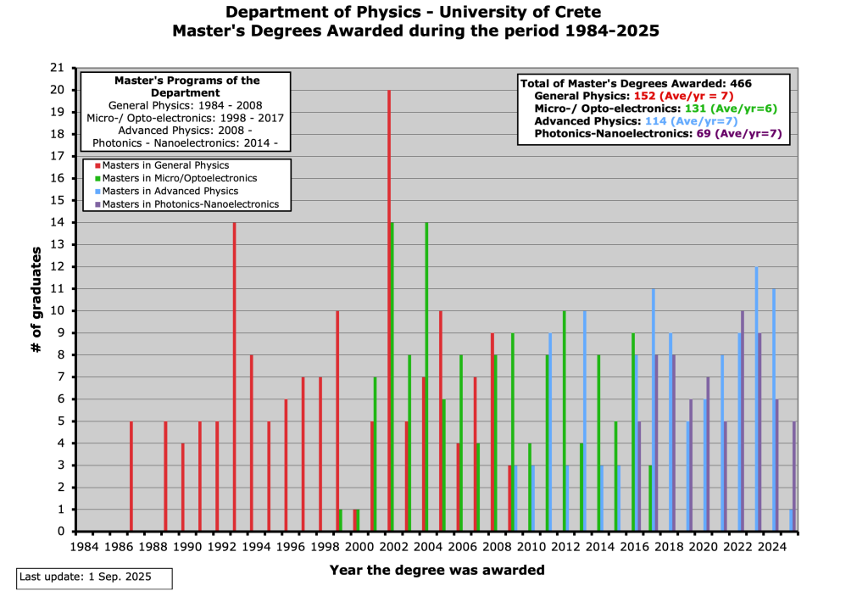Click 'Photonics - Nanoelectronics: 2014 -' program line
The height and width of the screenshot is (591, 868).
click(186, 143)
